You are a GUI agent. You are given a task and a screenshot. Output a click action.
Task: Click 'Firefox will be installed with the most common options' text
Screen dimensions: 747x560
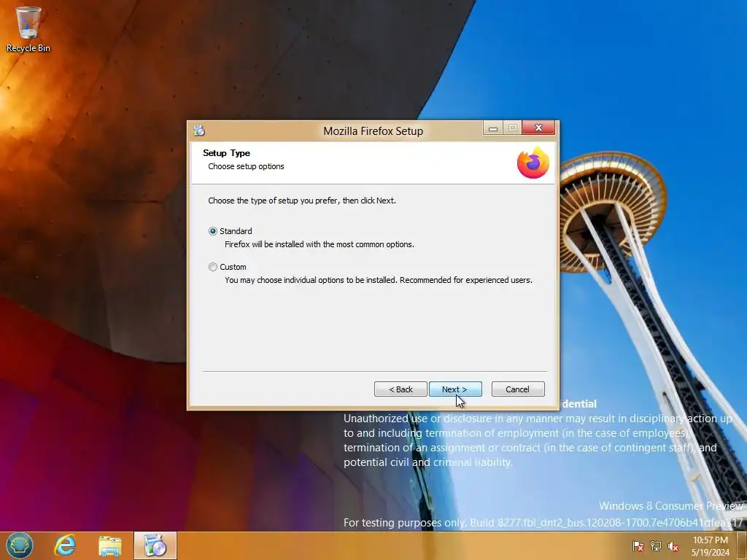[x=320, y=244]
